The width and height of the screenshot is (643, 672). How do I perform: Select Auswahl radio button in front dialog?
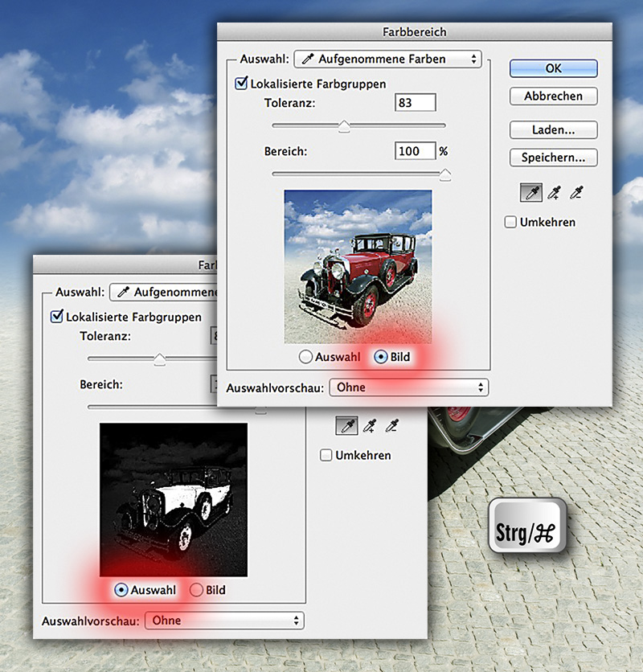pyautogui.click(x=305, y=357)
